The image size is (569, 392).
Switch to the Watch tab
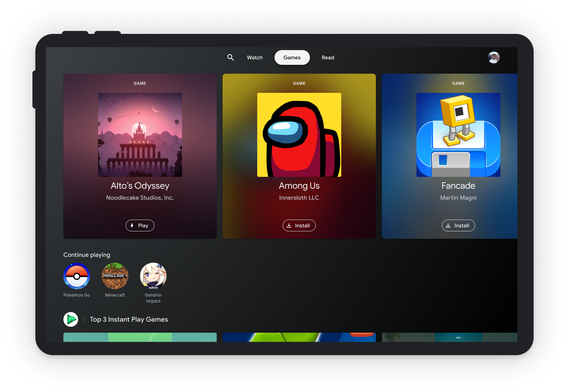(255, 57)
